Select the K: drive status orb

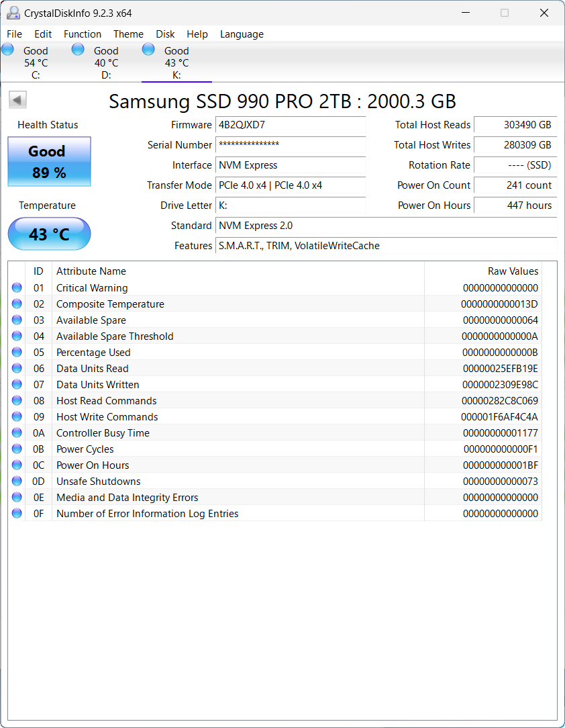pos(148,49)
